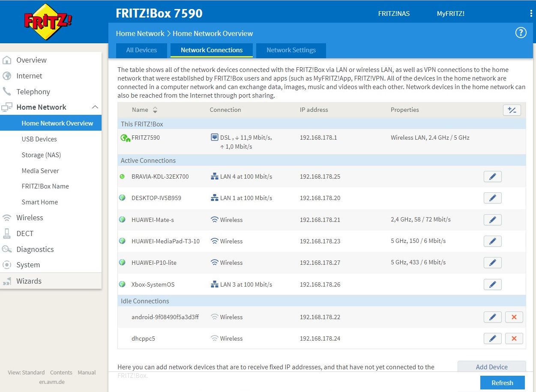Click the '2,4 GHz, 58 / 72 Mbit/s' property
The image size is (536, 392).
(421, 220)
